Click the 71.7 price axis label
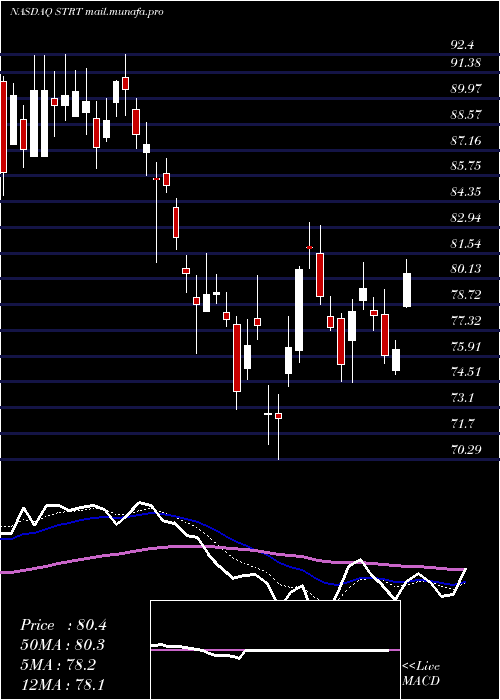The image size is (500, 700). 462,423
